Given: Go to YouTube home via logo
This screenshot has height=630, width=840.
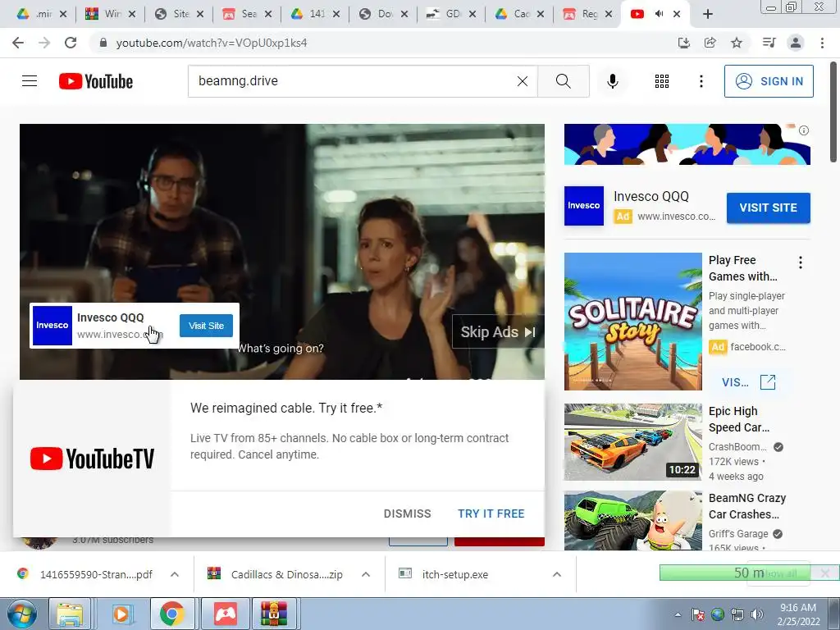Looking at the screenshot, I should (x=96, y=81).
